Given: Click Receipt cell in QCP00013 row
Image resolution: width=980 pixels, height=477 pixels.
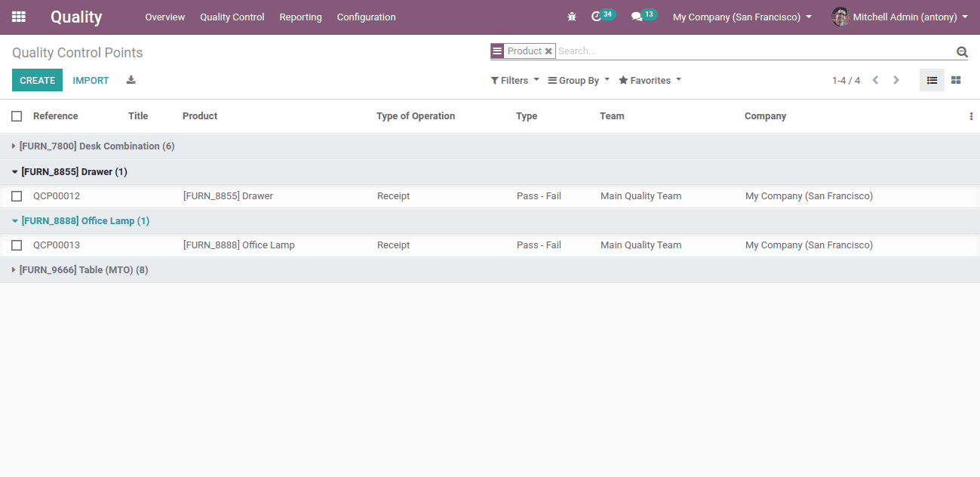Looking at the screenshot, I should (x=393, y=245).
